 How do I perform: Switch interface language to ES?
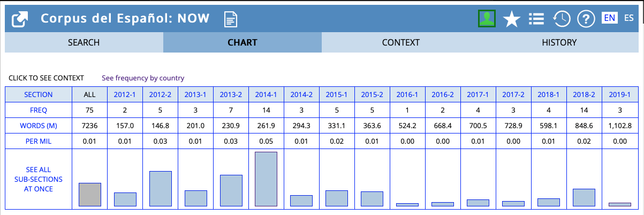pyautogui.click(x=629, y=18)
